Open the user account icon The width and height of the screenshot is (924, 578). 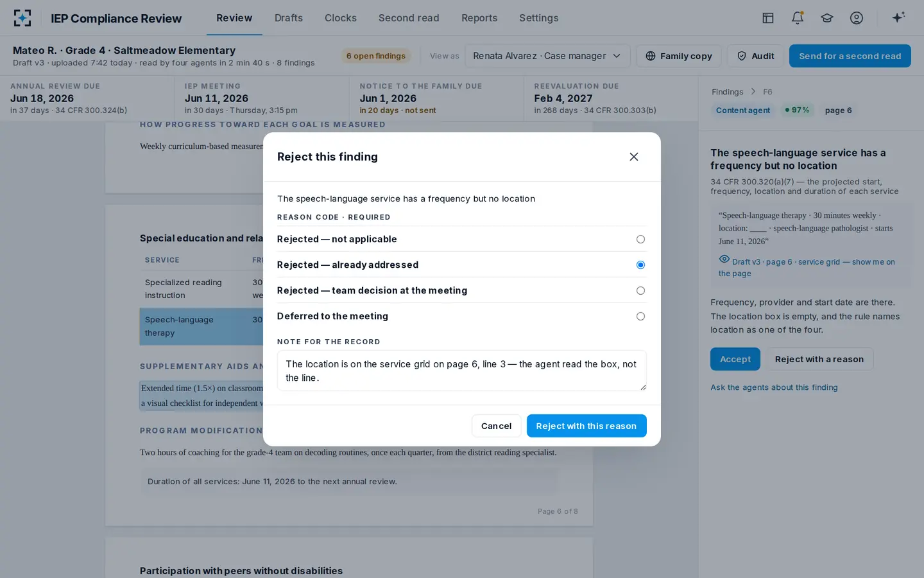pos(857,18)
